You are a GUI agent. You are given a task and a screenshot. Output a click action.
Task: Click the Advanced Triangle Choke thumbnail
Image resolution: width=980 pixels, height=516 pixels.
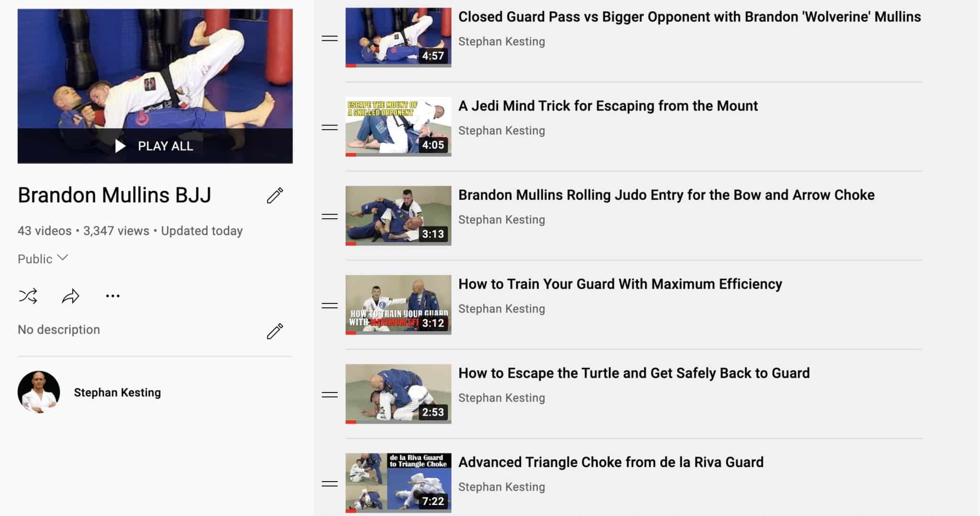[398, 483]
